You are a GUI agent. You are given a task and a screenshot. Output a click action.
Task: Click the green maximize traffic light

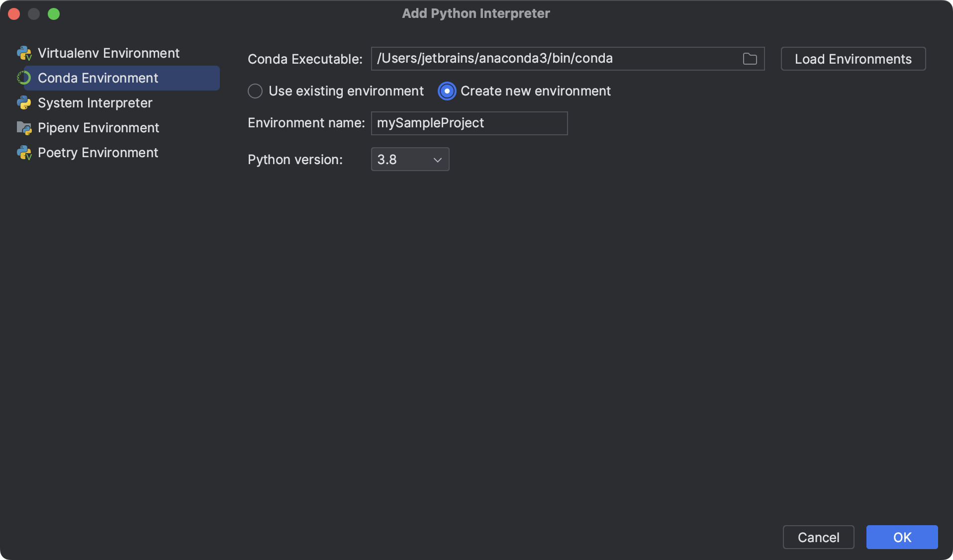click(x=54, y=14)
